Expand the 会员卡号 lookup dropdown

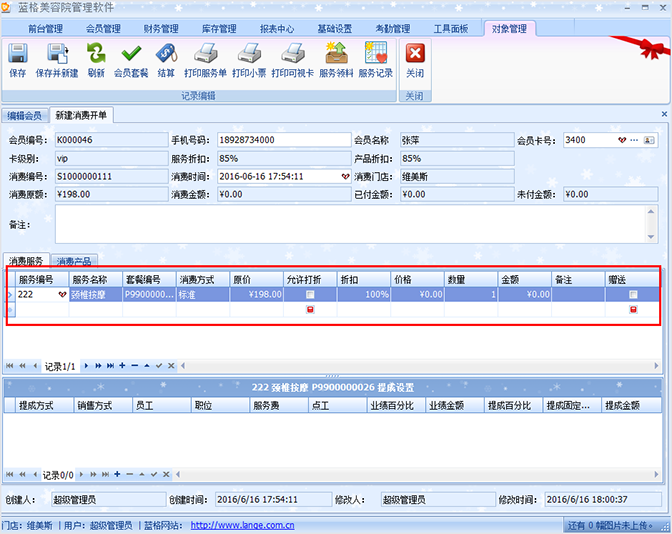point(620,140)
